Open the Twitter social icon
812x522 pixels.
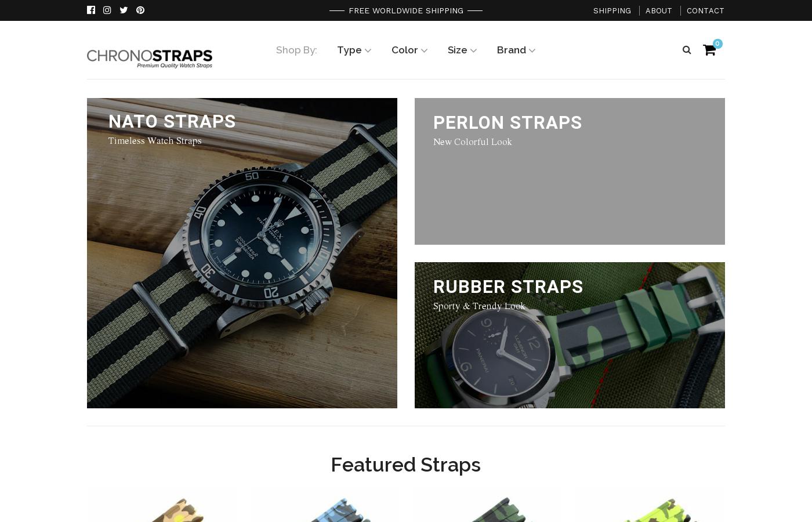click(124, 10)
